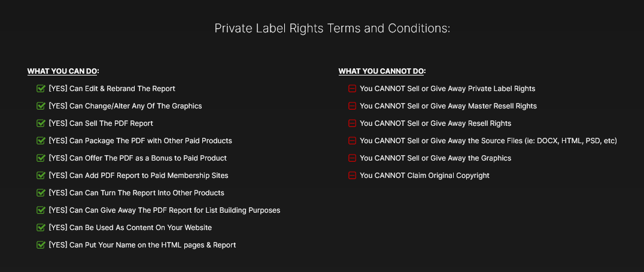Click checkbox for Offer PDF as a Bonus
The image size is (644, 272).
(x=41, y=158)
